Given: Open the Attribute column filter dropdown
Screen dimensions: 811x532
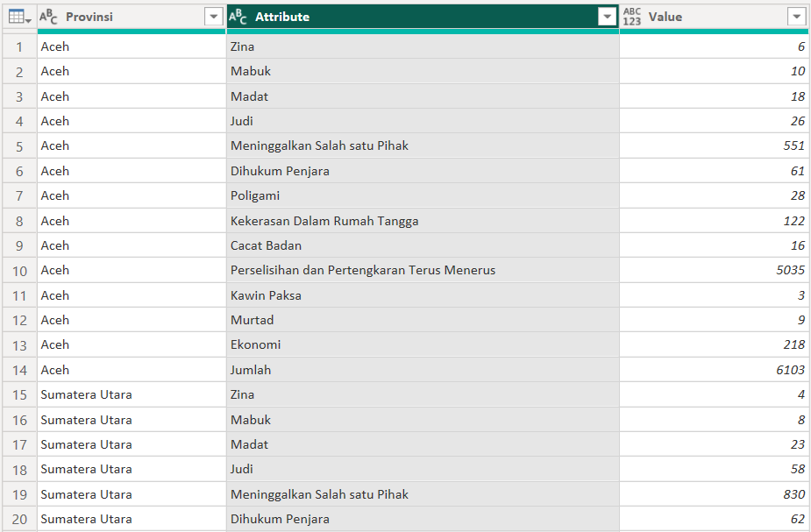Looking at the screenshot, I should coord(607,17).
